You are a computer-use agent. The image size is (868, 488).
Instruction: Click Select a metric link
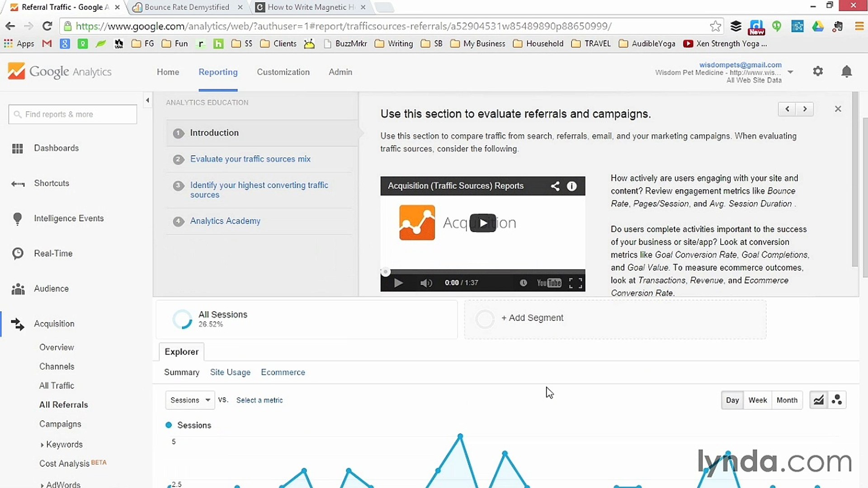point(259,400)
